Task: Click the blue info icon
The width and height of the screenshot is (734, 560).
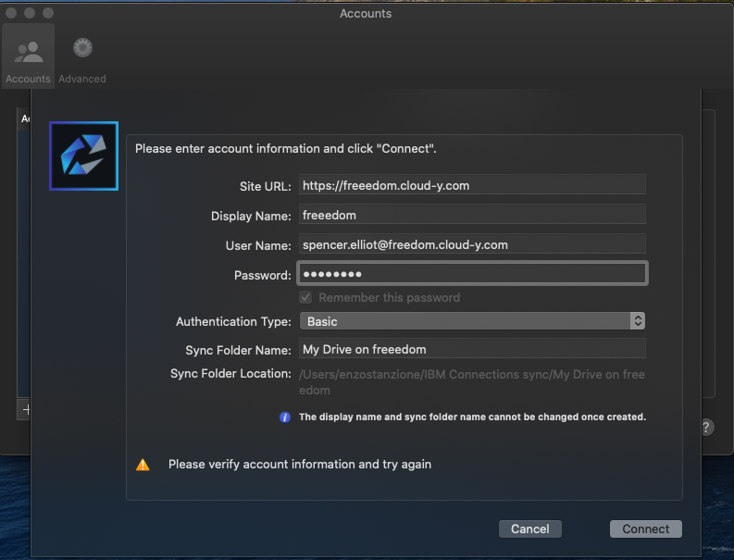Action: click(x=285, y=417)
